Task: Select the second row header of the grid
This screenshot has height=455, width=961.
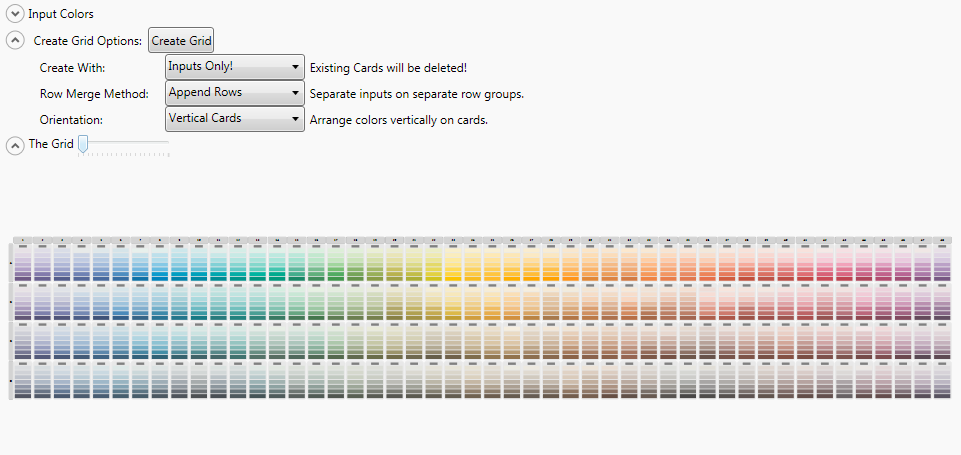Action: pyautogui.click(x=10, y=302)
